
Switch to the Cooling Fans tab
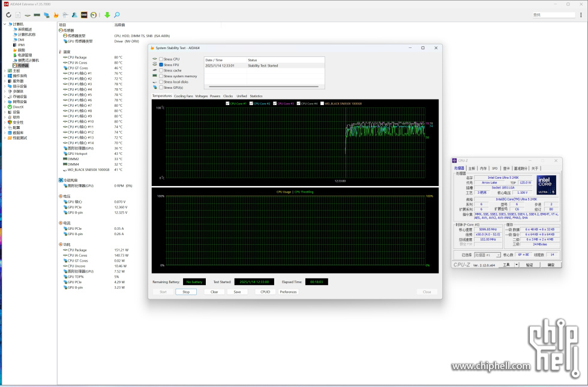coord(184,96)
